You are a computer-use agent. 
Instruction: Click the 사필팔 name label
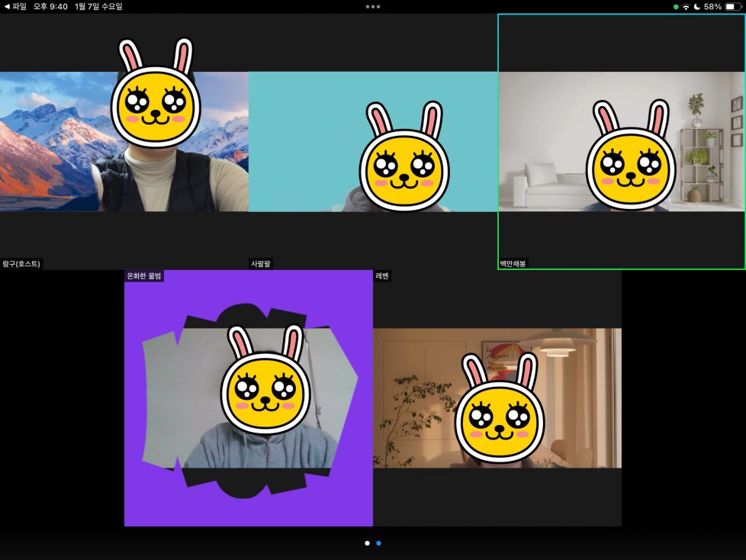click(261, 264)
